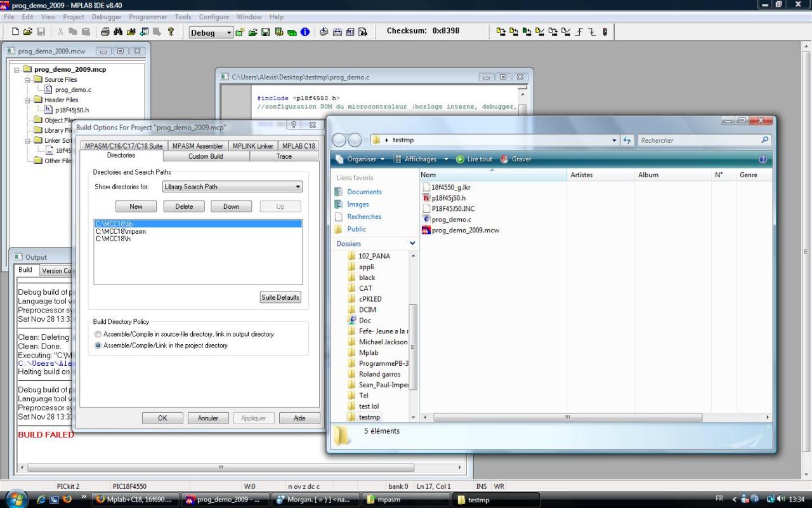812x508 pixels.
Task: Open the Configure menu
Action: [x=214, y=17]
